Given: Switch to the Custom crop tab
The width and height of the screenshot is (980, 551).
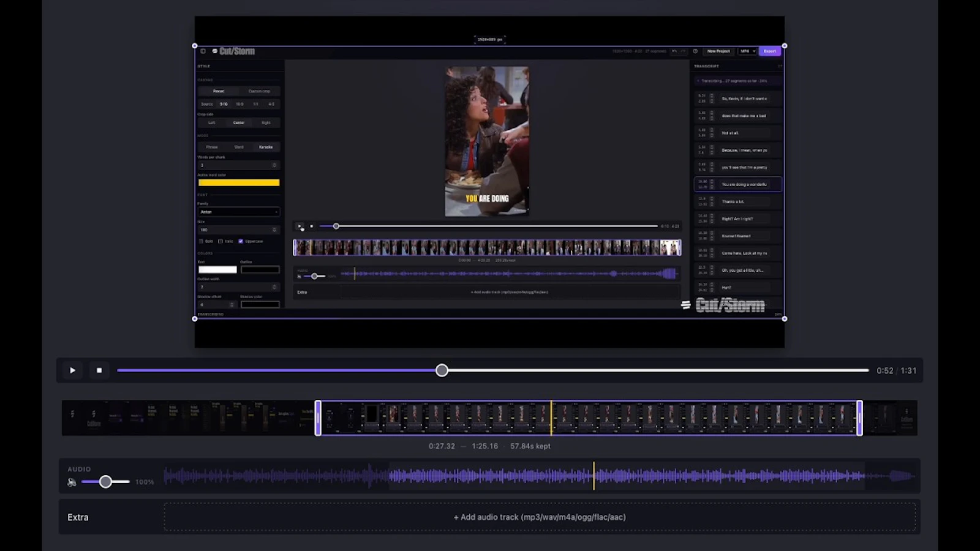Looking at the screenshot, I should [x=260, y=91].
